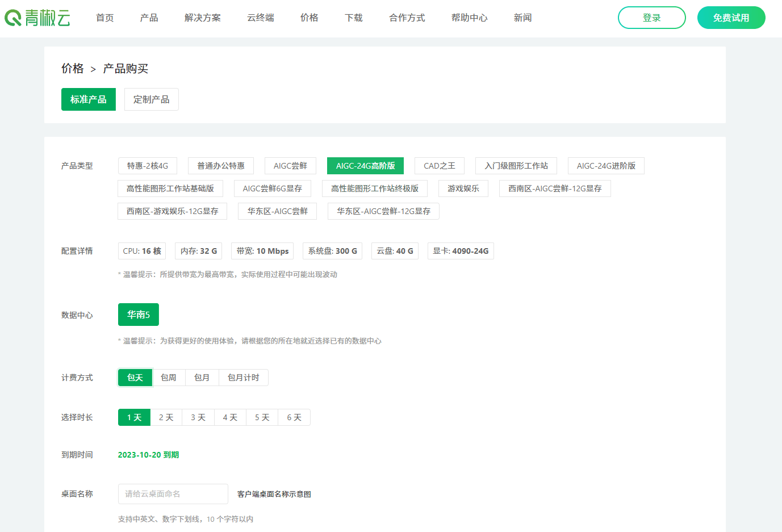
Task: Choose product type 高性能图形工作站基础版
Action: pyautogui.click(x=170, y=188)
